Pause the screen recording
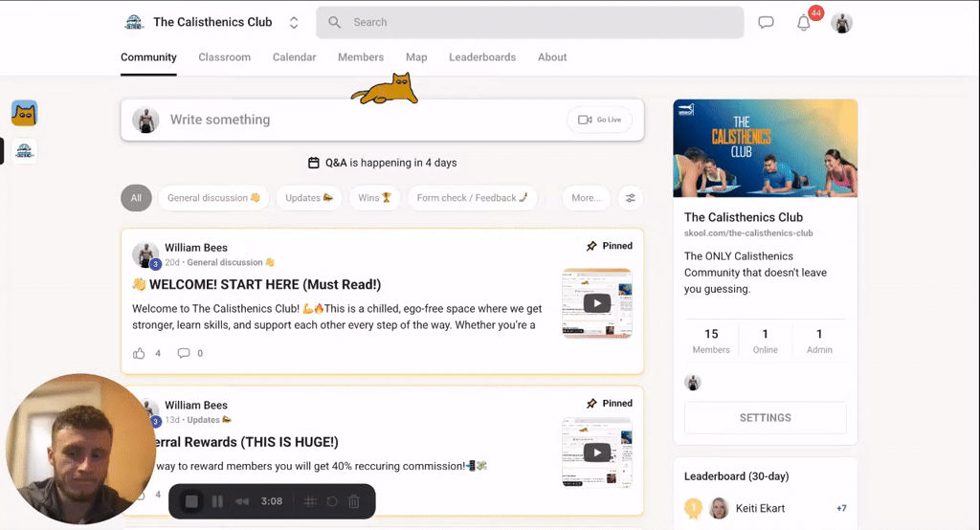Viewport: 980px width, 530px height. point(217,501)
